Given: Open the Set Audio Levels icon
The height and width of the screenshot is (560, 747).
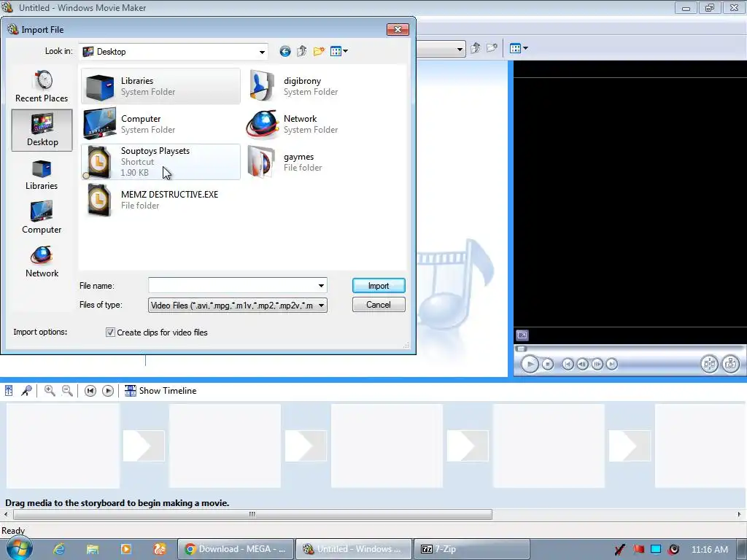Looking at the screenshot, I should point(9,391).
